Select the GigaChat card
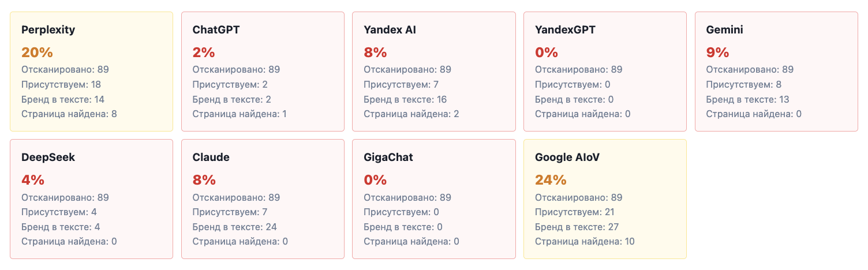868x270 pixels. tap(434, 199)
